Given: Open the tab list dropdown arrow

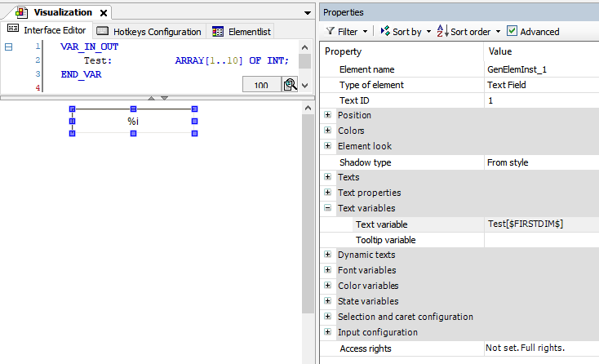Looking at the screenshot, I should 307,13.
